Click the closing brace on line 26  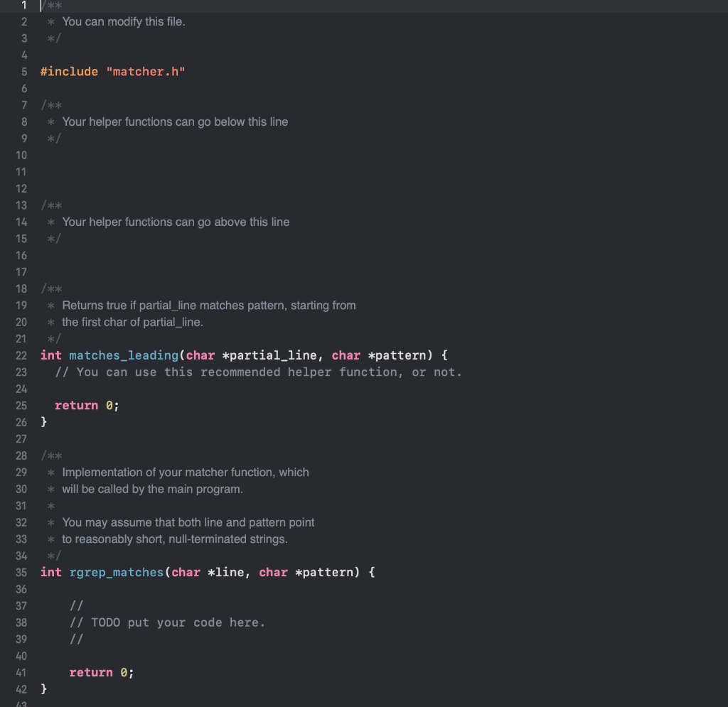44,421
